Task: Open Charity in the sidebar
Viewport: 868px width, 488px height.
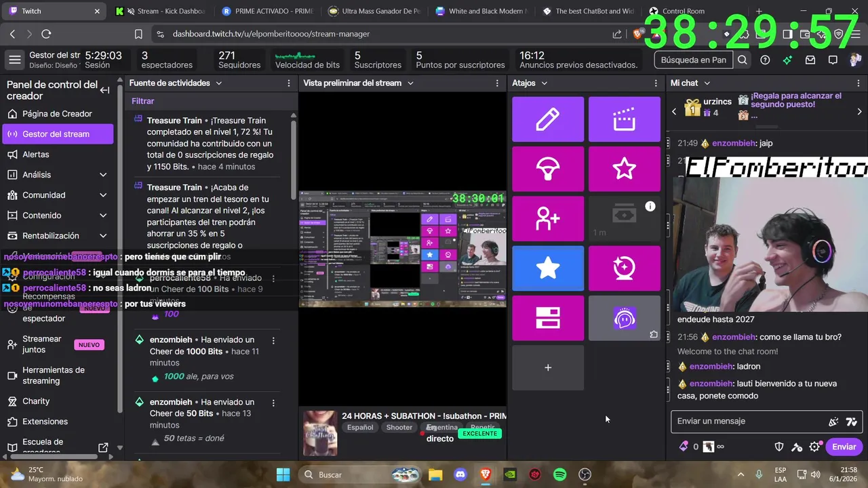Action: [58, 401]
